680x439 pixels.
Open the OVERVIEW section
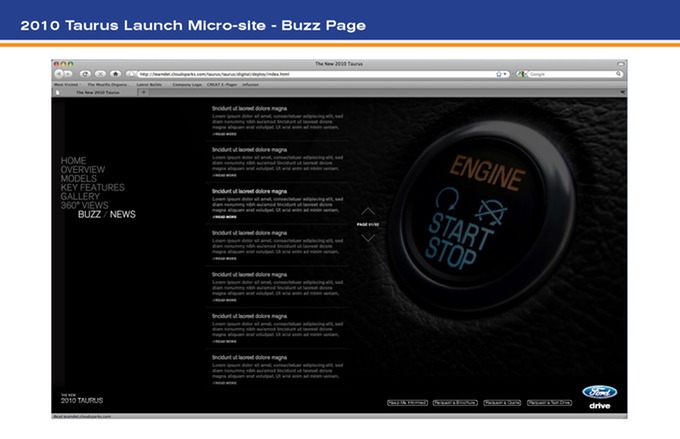click(82, 170)
